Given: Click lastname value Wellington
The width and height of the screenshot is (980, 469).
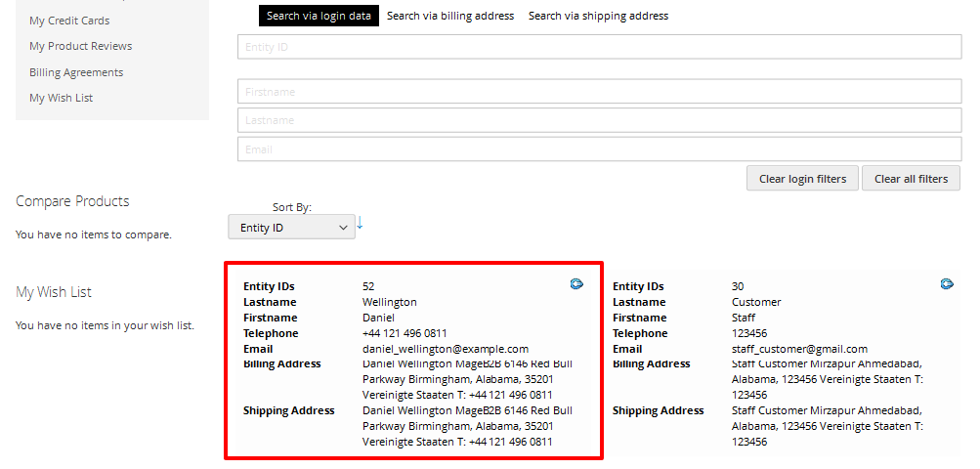Looking at the screenshot, I should click(390, 302).
